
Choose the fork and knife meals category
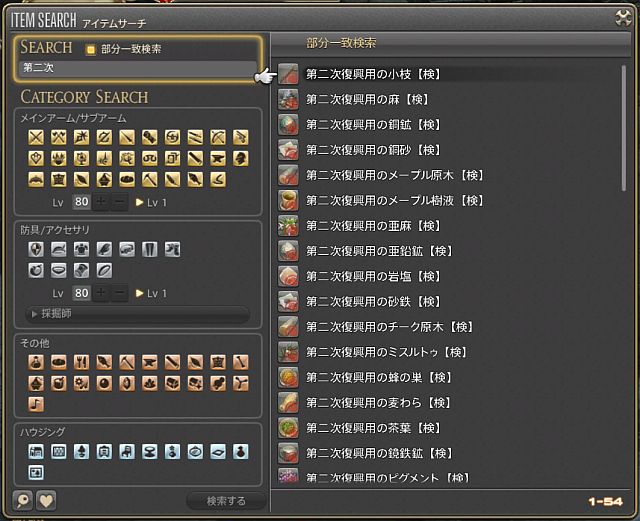point(81,362)
